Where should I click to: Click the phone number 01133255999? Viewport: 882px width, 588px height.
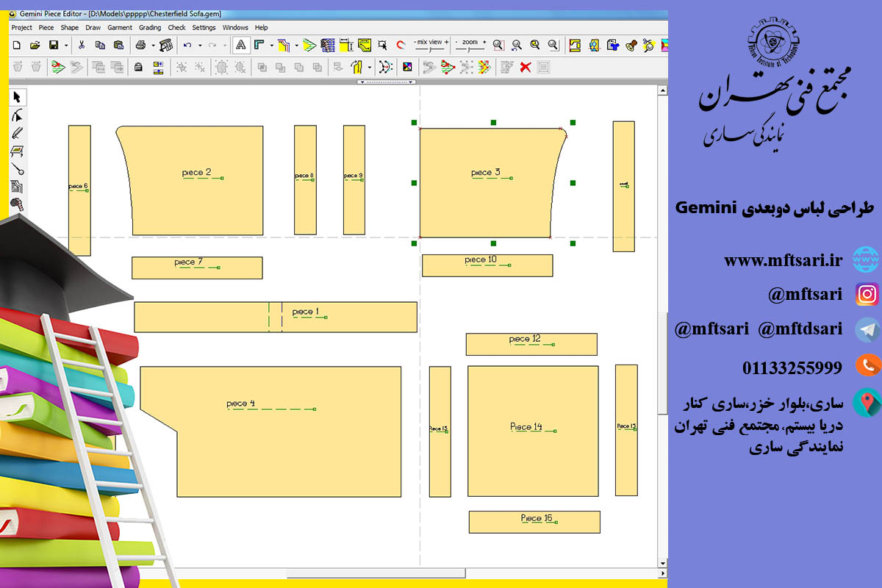click(792, 367)
